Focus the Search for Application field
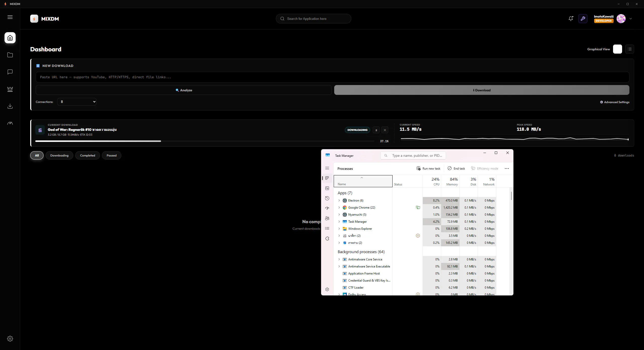The height and width of the screenshot is (350, 644). tap(313, 19)
